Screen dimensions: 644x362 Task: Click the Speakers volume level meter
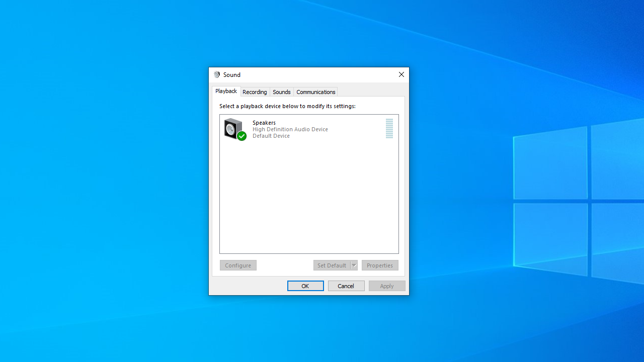coord(389,129)
